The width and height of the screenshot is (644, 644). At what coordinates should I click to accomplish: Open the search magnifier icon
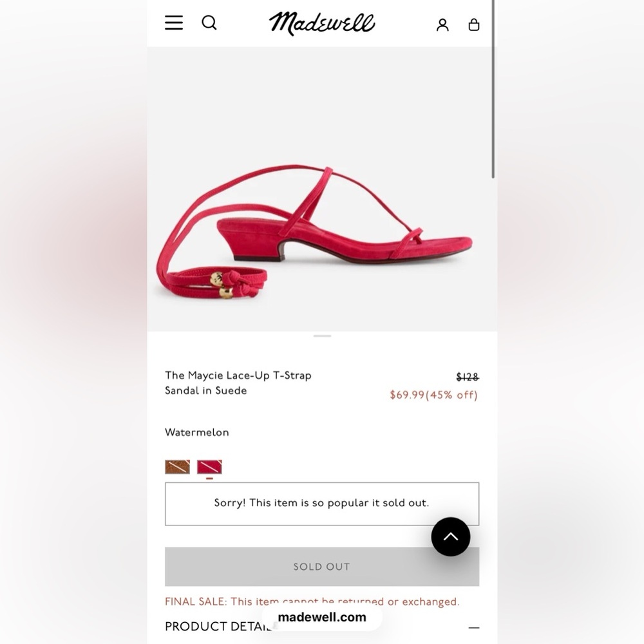point(209,23)
